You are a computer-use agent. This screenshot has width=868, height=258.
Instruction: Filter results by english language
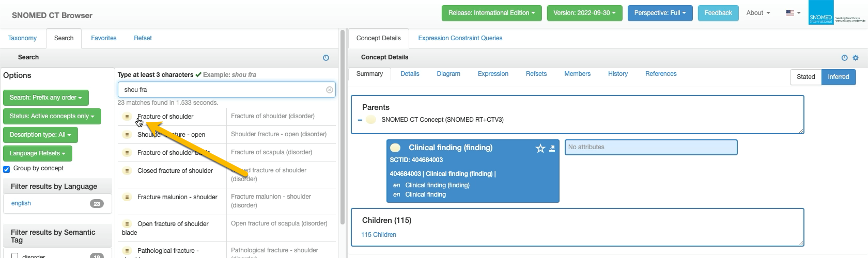[21, 203]
